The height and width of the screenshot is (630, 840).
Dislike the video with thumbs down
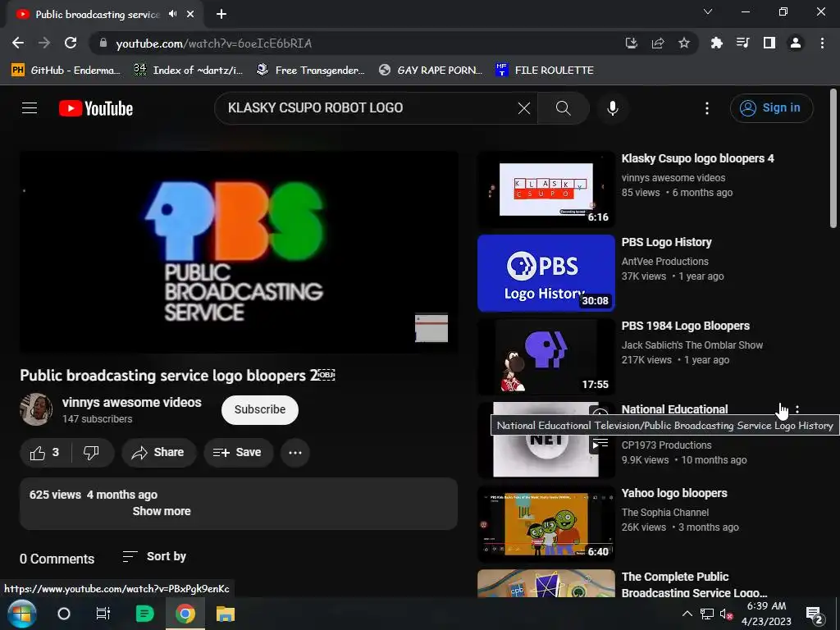(x=92, y=453)
